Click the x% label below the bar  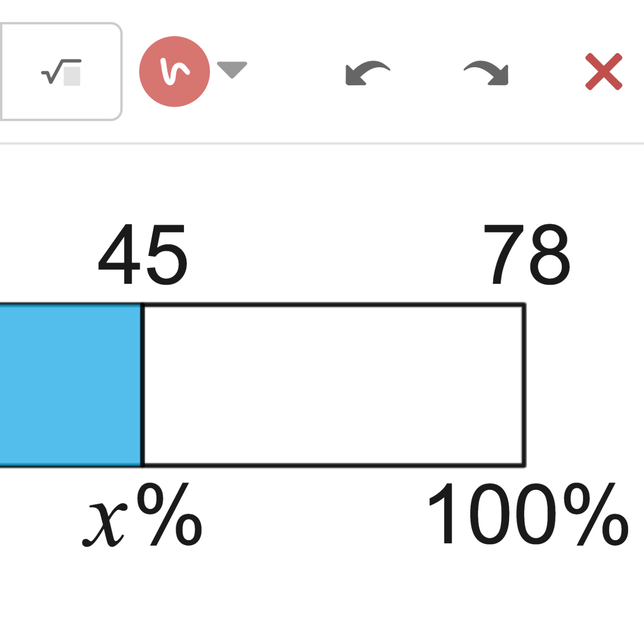142,515
